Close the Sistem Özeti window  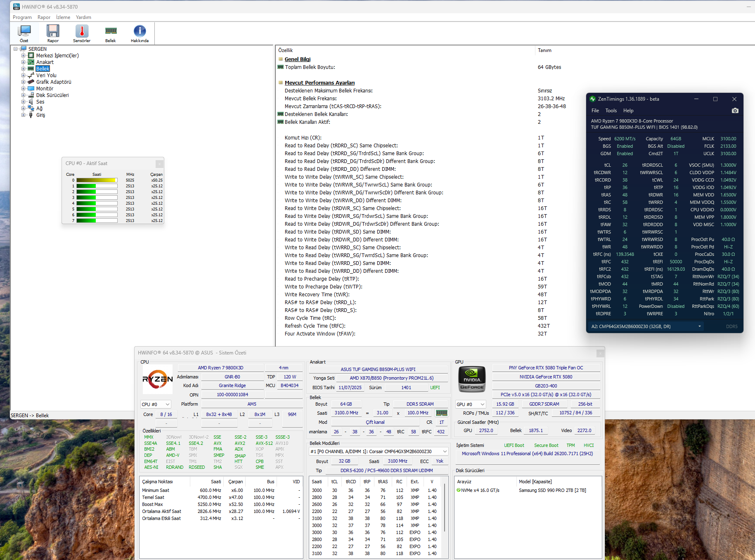600,353
